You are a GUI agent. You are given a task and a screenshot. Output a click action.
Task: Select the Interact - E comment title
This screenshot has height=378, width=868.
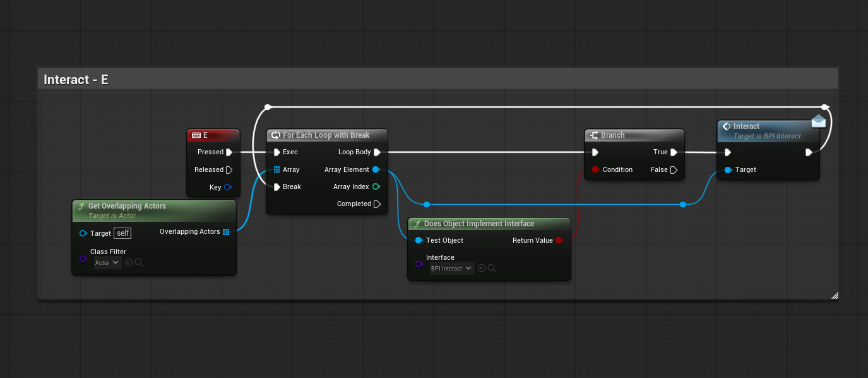(x=76, y=80)
